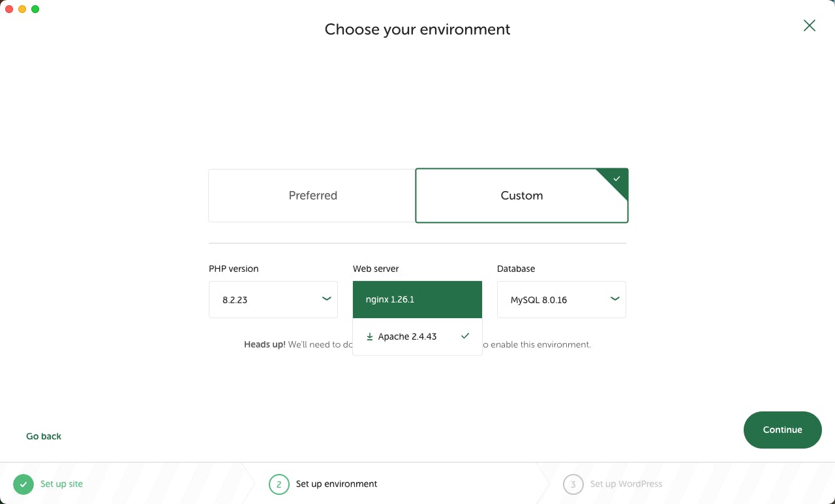Expand the PHP version chevron arrow
Image resolution: width=835 pixels, height=504 pixels.
tap(326, 299)
